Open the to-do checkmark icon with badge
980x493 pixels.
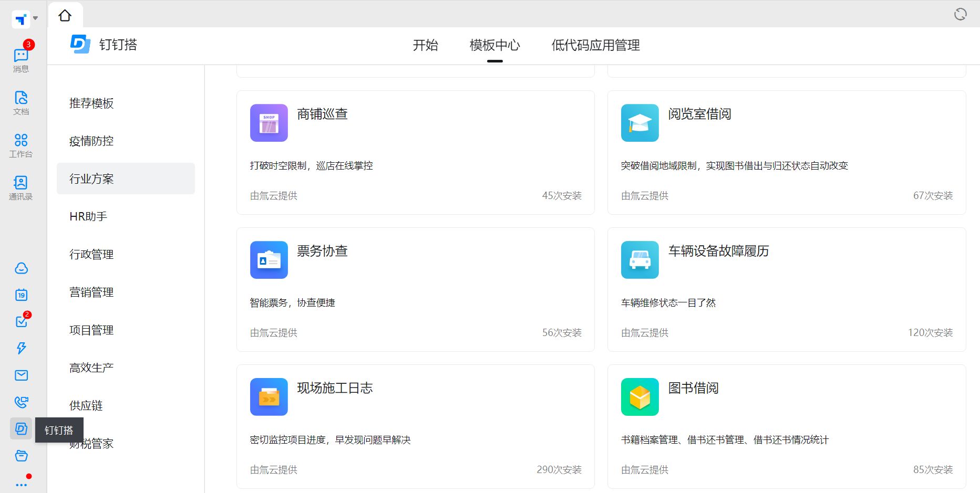(x=22, y=321)
